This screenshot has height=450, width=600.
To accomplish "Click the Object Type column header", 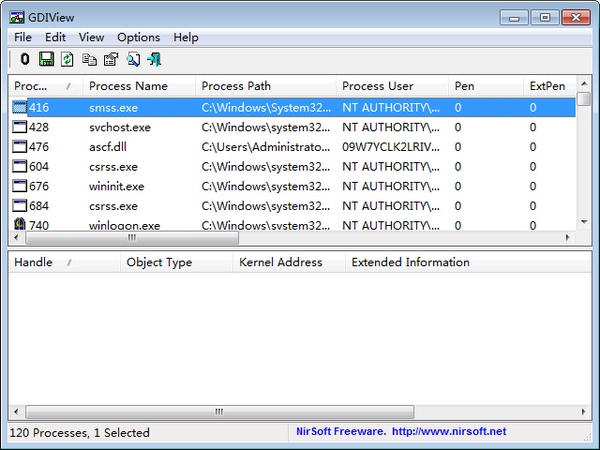I will [x=159, y=262].
